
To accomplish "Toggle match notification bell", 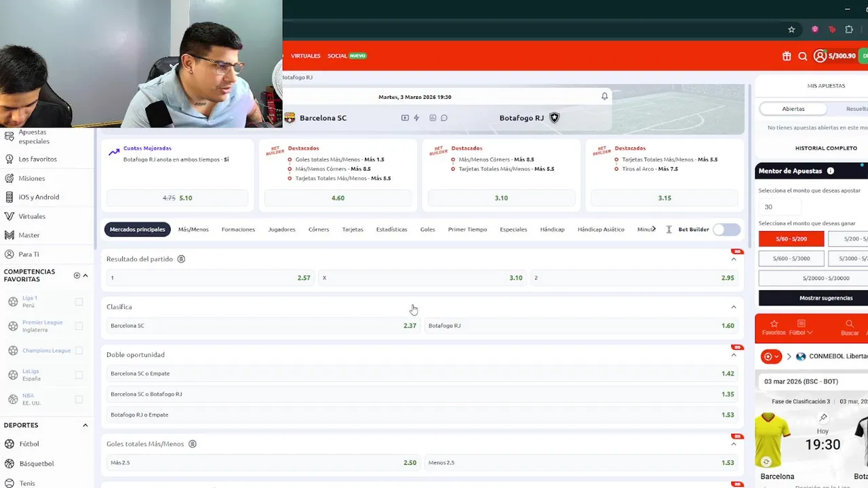I will click(605, 96).
